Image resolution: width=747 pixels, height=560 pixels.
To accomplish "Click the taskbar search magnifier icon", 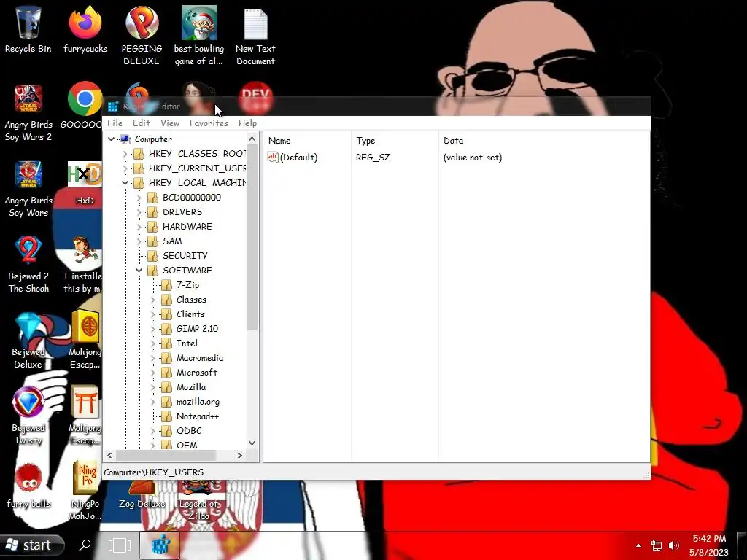I will [x=85, y=545].
